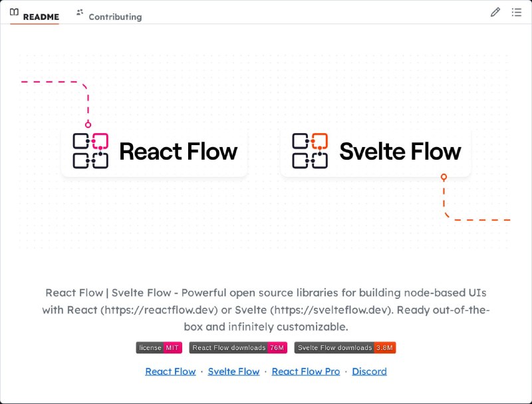Screen dimensions: 532x404
Task: Click the React Flow logo icon
Action: pyautogui.click(x=90, y=150)
